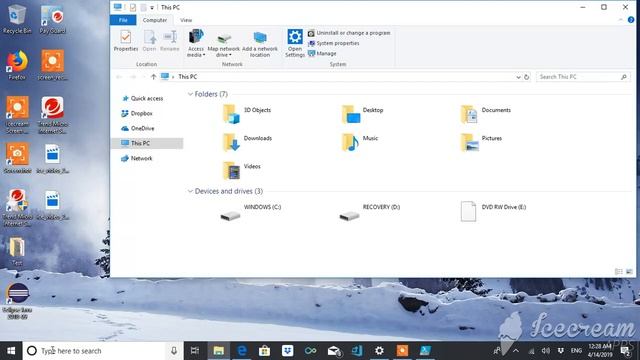Image resolution: width=640 pixels, height=360 pixels.
Task: Click the ENG language indicator
Action: click(x=576, y=351)
